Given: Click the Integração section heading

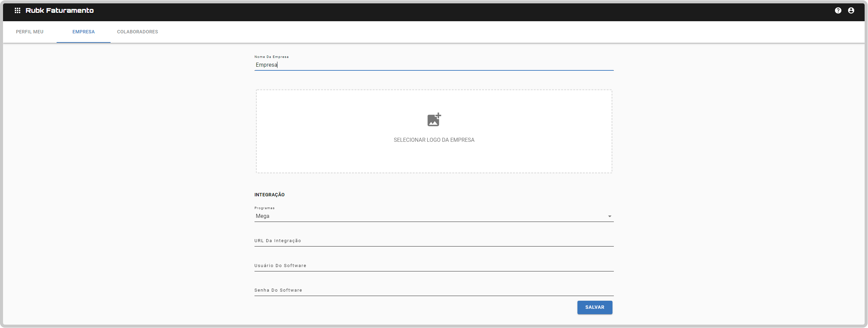Looking at the screenshot, I should coord(269,195).
